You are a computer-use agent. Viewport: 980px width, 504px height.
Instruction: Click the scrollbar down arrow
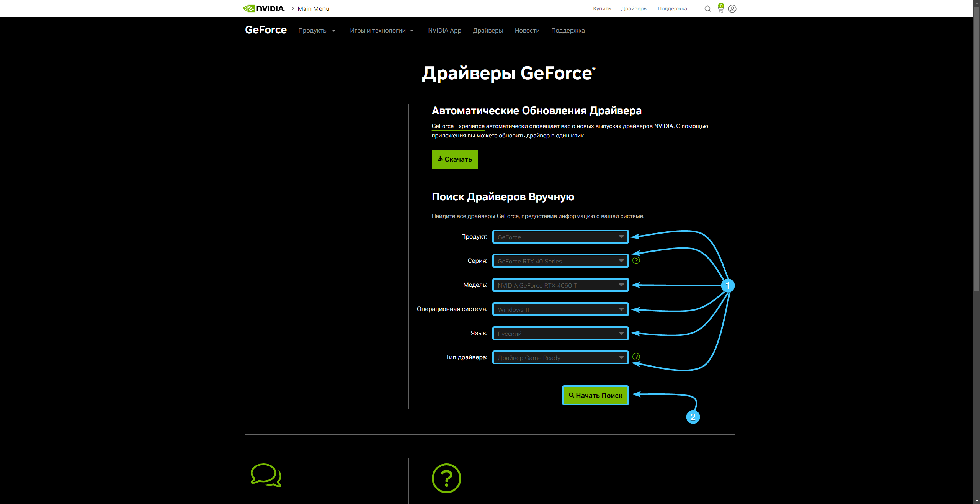point(977,501)
